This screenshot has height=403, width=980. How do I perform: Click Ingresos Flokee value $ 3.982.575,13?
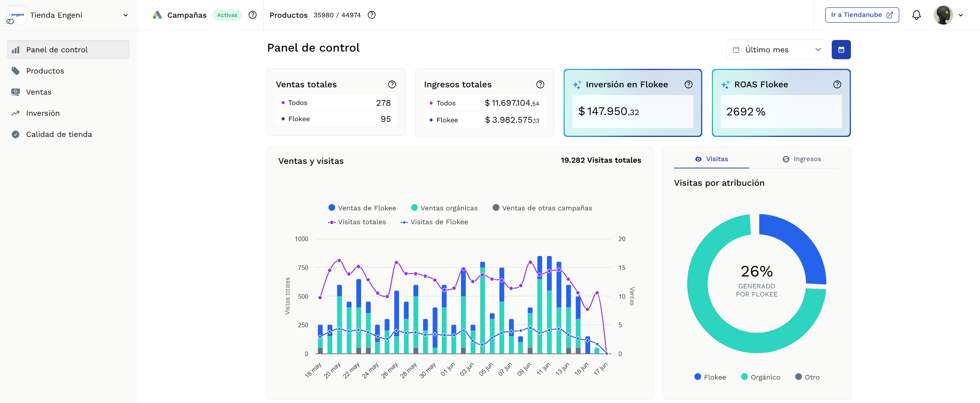click(512, 120)
